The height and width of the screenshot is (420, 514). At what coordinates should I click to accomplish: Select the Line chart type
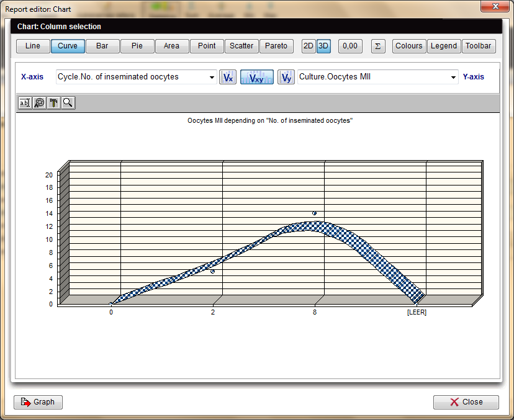click(x=33, y=46)
